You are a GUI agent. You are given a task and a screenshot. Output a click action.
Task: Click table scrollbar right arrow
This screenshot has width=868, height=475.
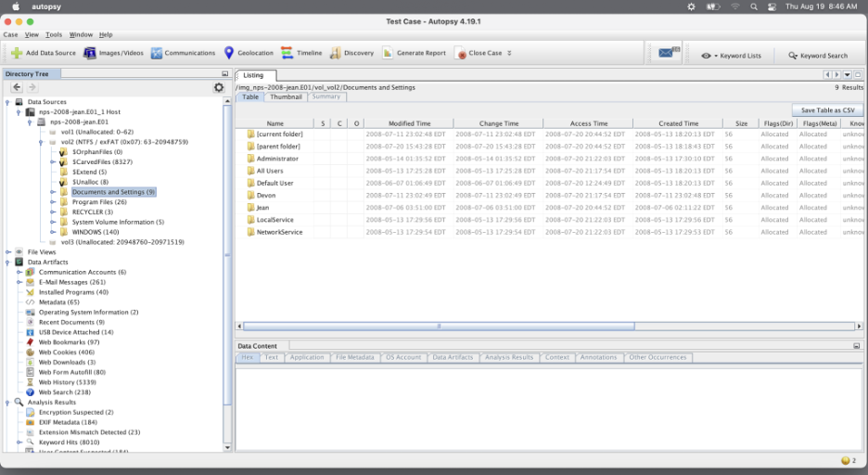[x=859, y=326]
